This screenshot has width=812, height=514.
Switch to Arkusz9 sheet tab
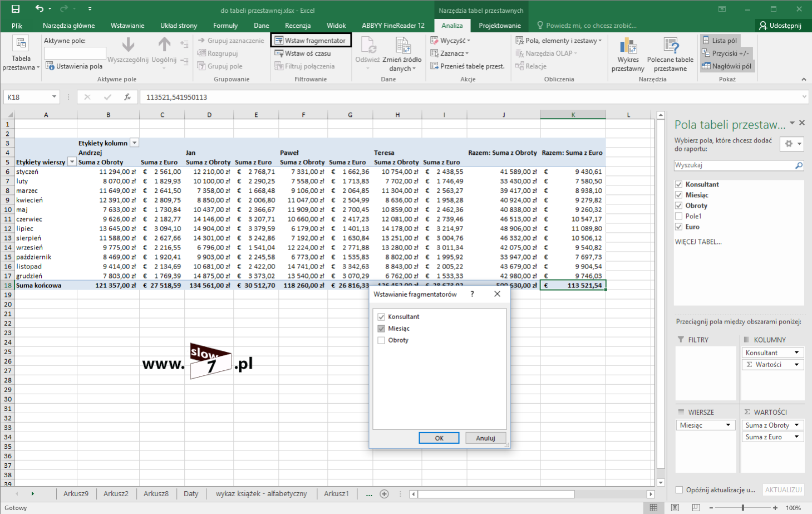tap(76, 494)
